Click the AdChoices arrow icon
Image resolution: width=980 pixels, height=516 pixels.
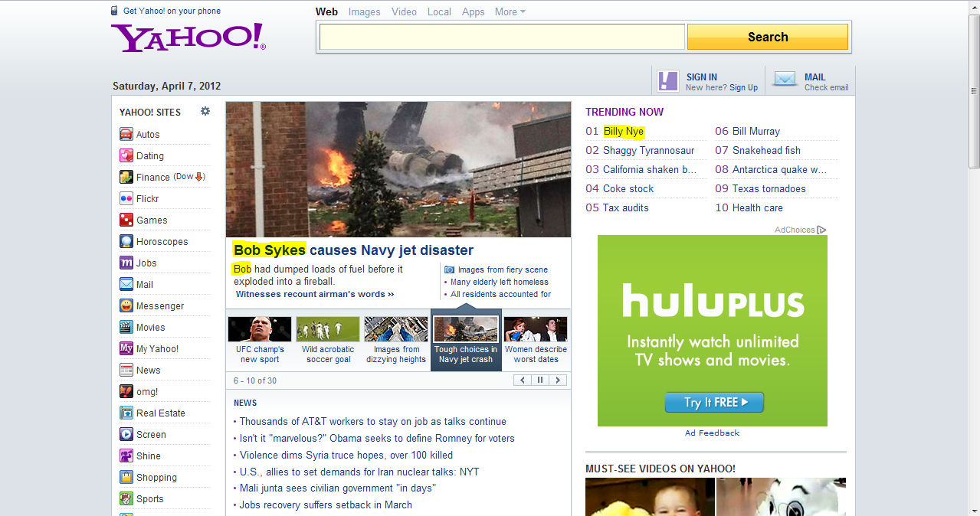pyautogui.click(x=821, y=230)
